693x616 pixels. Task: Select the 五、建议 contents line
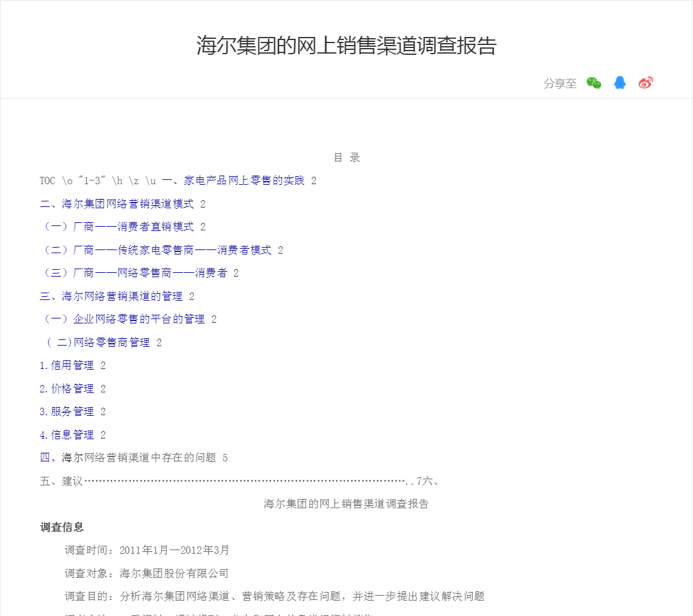[x=238, y=480]
